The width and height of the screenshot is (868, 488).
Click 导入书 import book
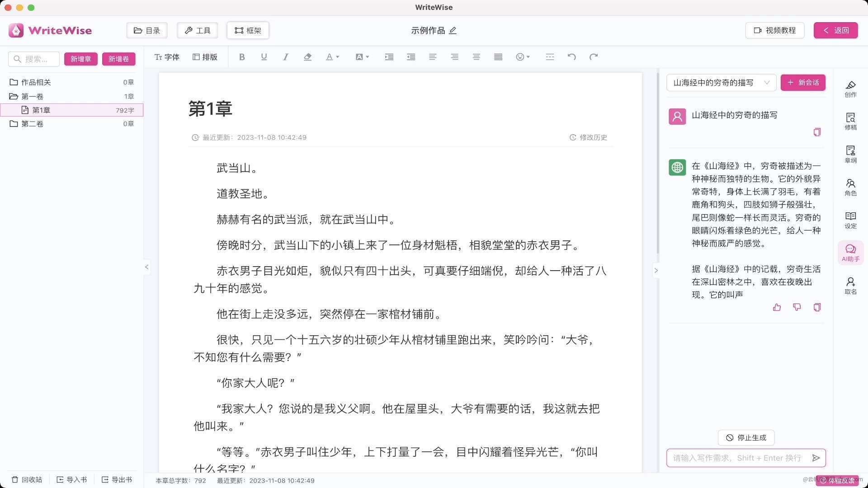(x=71, y=479)
